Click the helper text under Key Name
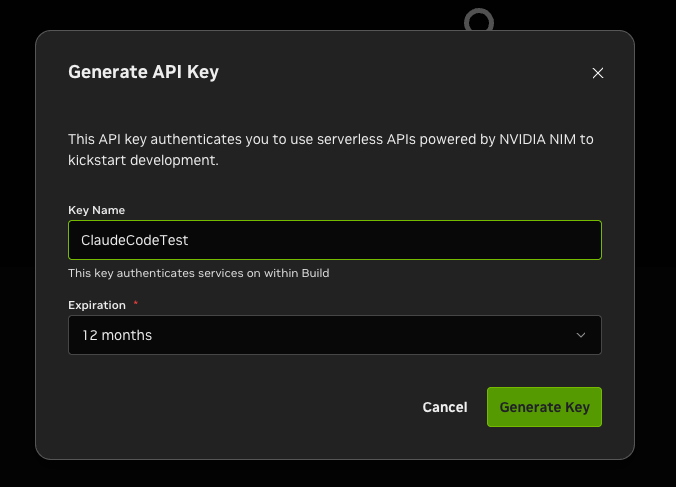The width and height of the screenshot is (676, 487). (199, 273)
